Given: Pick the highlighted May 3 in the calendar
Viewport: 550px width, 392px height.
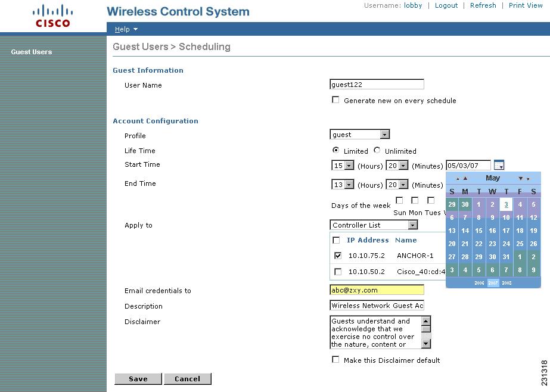Looking at the screenshot, I should pyautogui.click(x=506, y=204).
